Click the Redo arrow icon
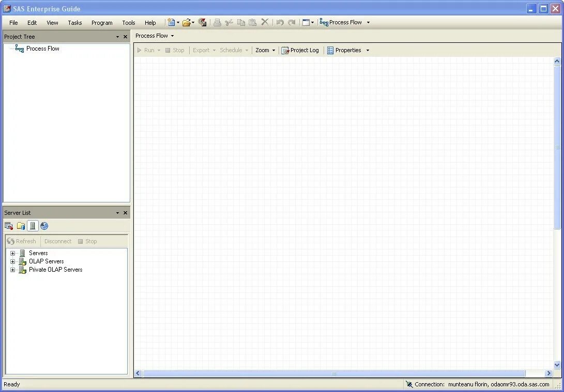Image resolution: width=564 pixels, height=392 pixels. 292,22
